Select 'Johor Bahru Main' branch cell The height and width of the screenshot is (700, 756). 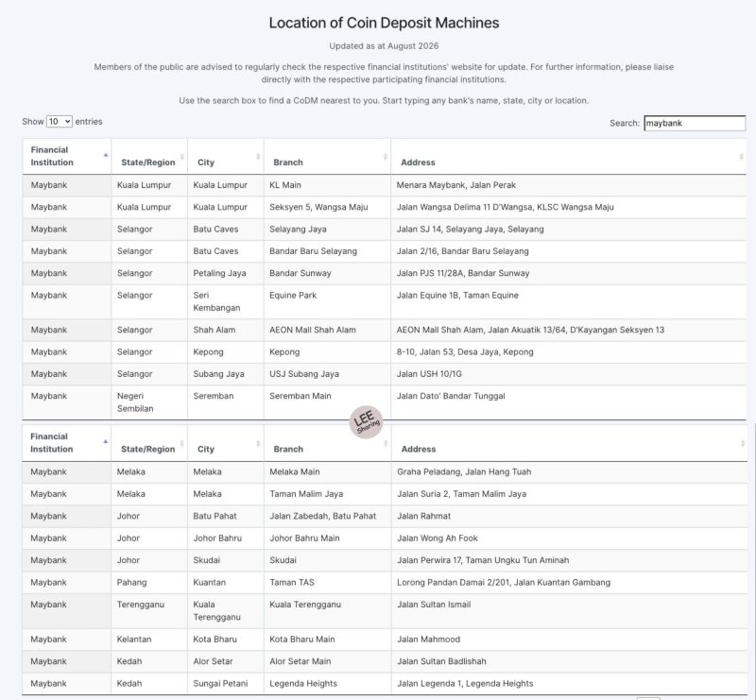[328, 538]
